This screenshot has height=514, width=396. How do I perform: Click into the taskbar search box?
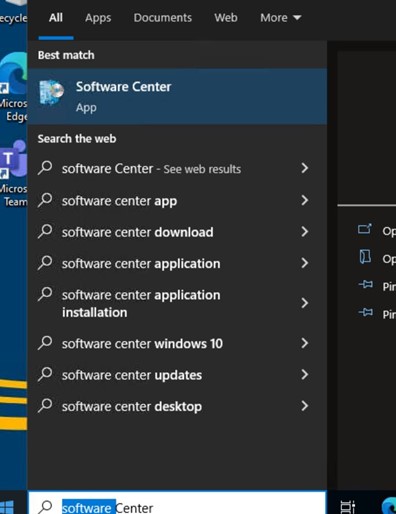[x=177, y=503]
